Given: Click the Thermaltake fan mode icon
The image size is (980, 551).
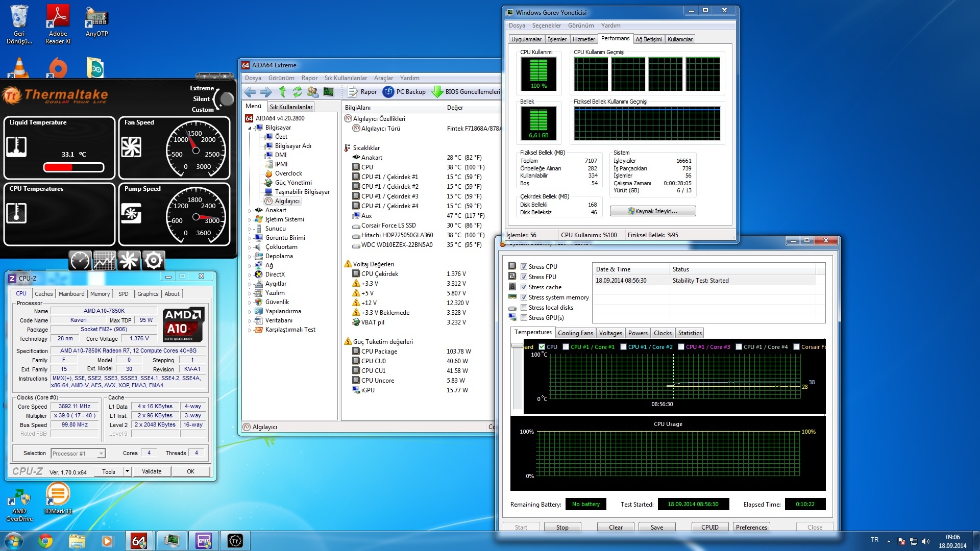Looking at the screenshot, I should pos(129,261).
